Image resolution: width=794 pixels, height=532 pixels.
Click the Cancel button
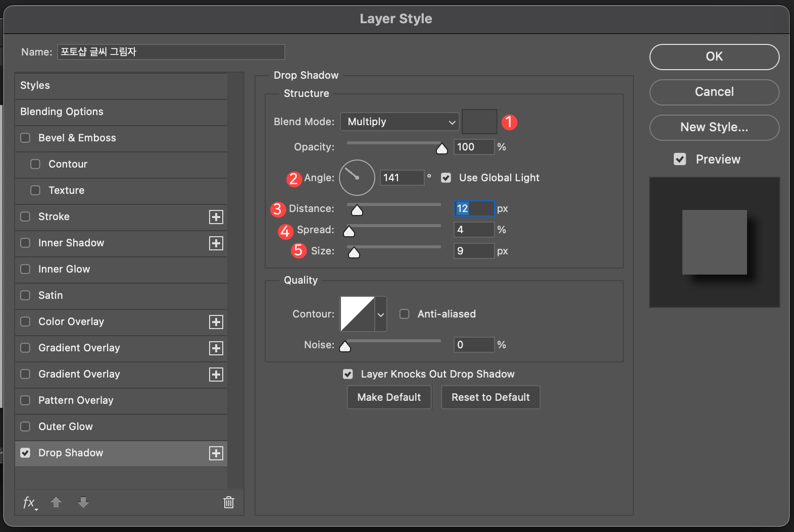(x=714, y=92)
